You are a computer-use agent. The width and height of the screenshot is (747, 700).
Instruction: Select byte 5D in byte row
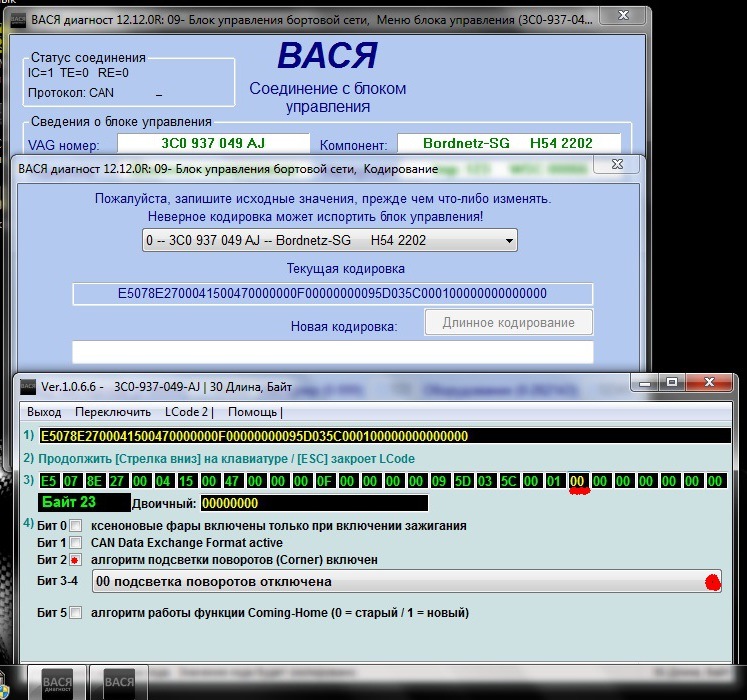pyautogui.click(x=462, y=481)
